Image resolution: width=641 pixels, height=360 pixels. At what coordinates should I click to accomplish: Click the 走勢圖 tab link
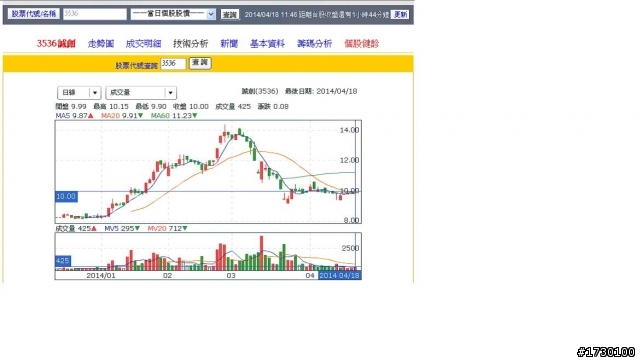[x=101, y=44]
